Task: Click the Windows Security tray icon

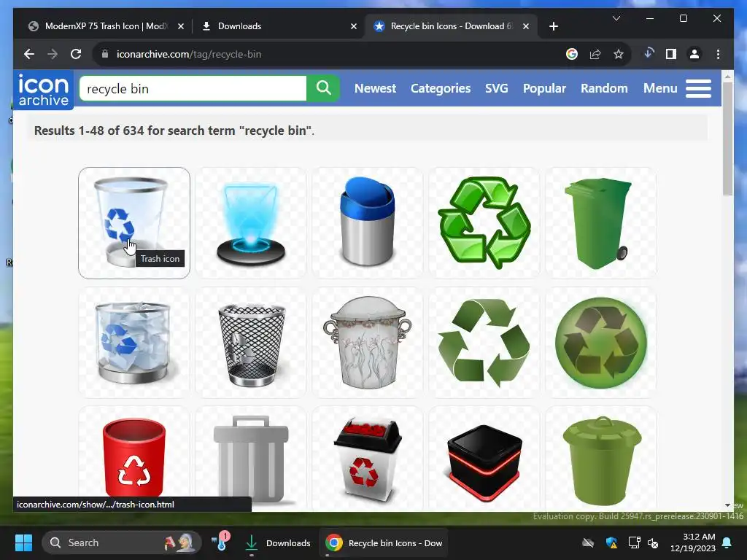Action: click(611, 542)
